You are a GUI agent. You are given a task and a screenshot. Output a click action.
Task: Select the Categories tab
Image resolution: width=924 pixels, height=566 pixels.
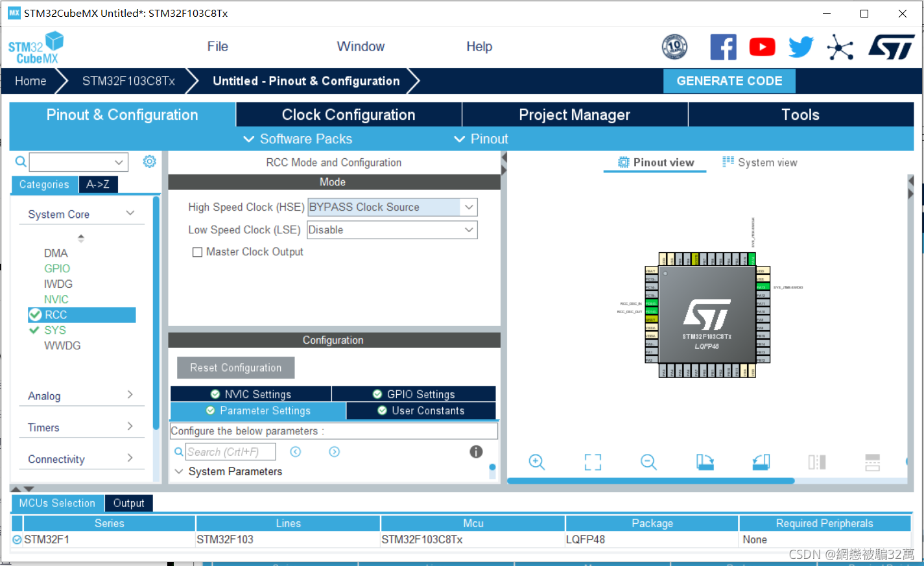pyautogui.click(x=44, y=185)
